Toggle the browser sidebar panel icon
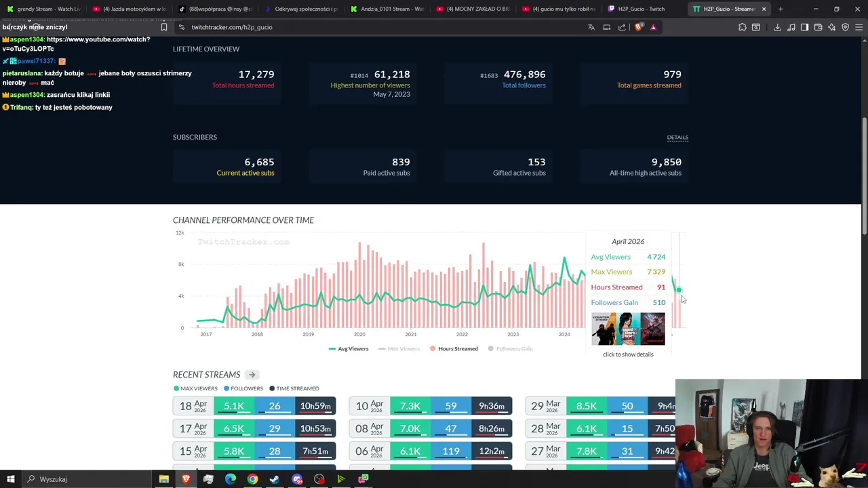This screenshot has height=488, width=868. pos(804,27)
